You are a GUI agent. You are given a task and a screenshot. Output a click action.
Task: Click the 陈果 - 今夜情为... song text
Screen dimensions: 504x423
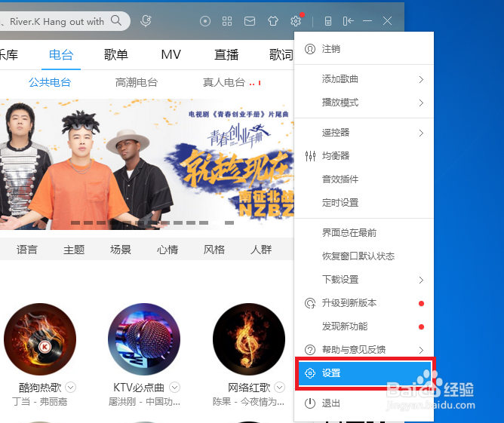click(x=248, y=402)
